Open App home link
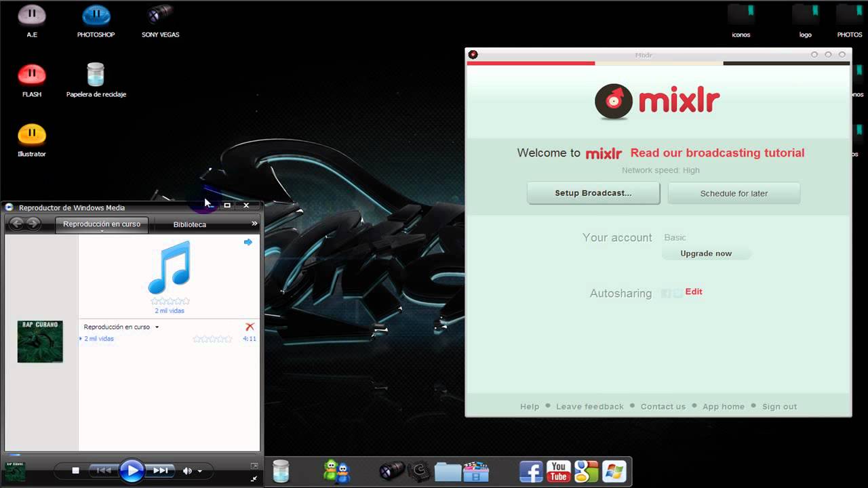This screenshot has height=488, width=868. [724, 407]
